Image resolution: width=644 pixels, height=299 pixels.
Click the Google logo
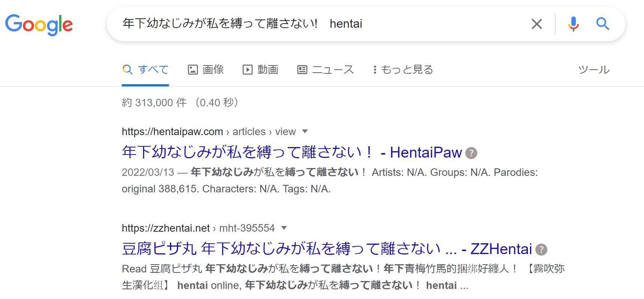point(39,24)
